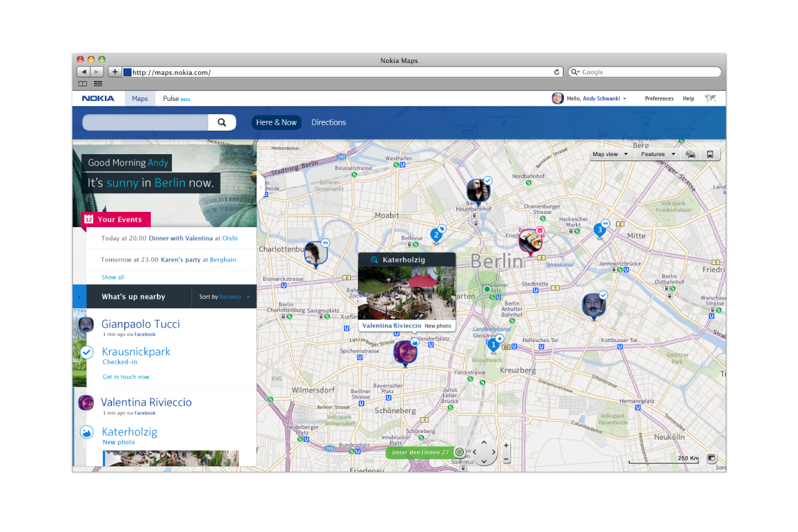Toggle the mini-map overview icon
Viewport: 798px width, 532px height.
tap(712, 458)
